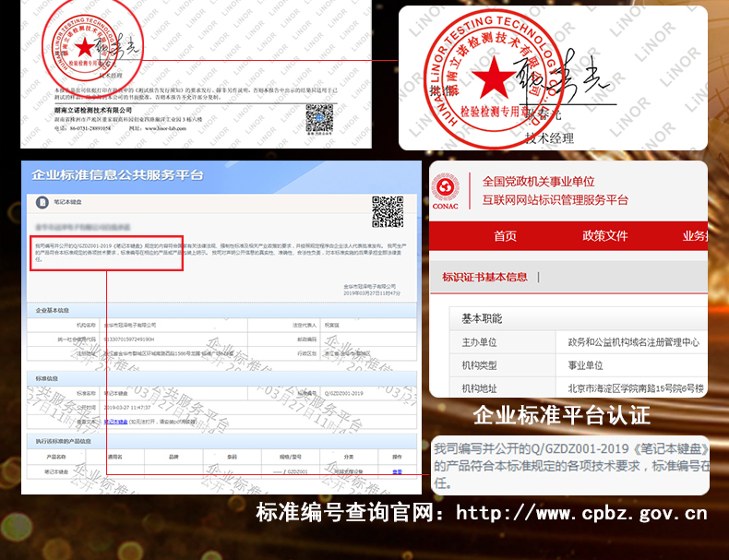
Task: Click the 事业单位 value cell
Action: pyautogui.click(x=632, y=365)
